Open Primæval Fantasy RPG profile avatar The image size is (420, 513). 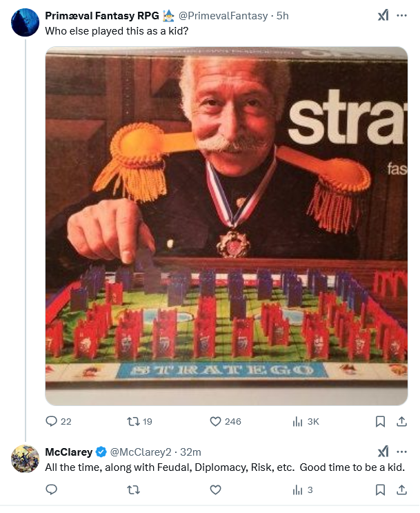click(26, 22)
